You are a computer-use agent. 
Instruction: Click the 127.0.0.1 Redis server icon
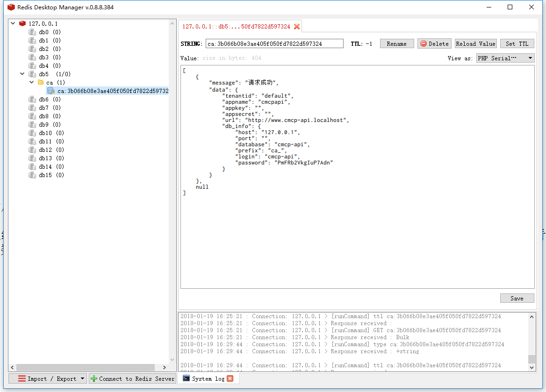tap(22, 23)
